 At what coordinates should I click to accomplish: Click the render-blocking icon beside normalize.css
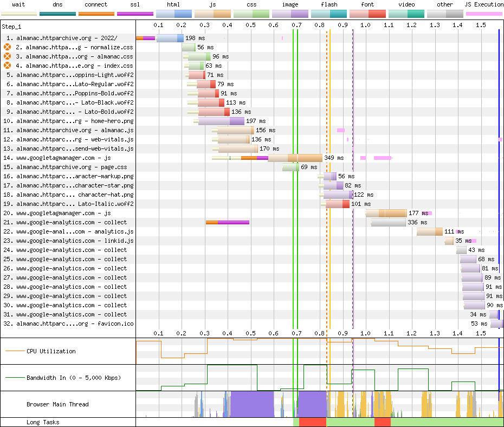[x=8, y=47]
